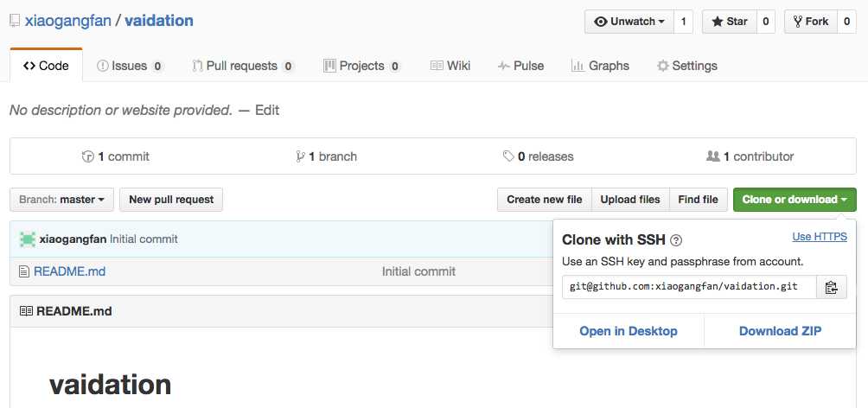
Task: Click the Upload files button
Action: coord(630,200)
